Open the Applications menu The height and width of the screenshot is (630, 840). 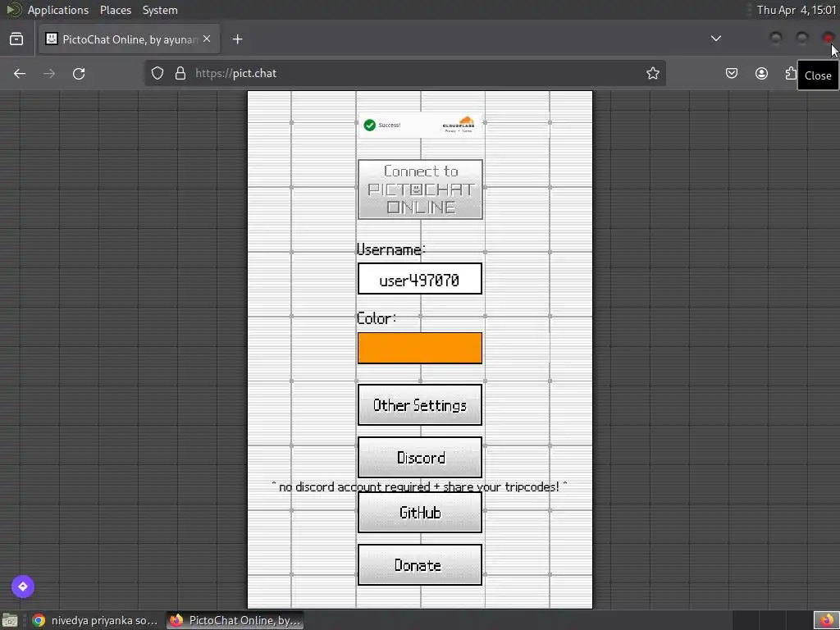(x=58, y=10)
